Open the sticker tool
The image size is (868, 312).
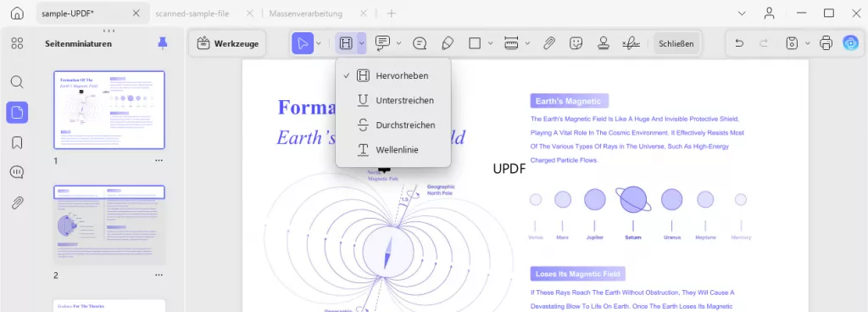[x=576, y=43]
